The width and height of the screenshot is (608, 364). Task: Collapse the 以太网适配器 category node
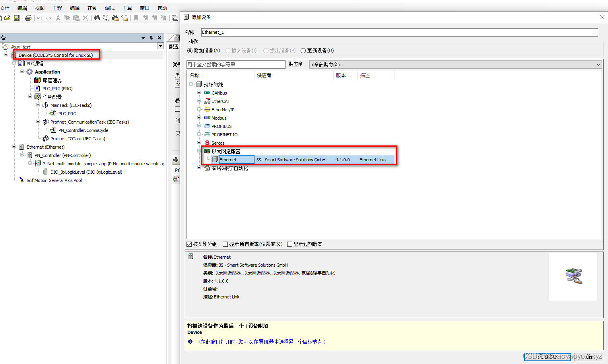click(199, 151)
